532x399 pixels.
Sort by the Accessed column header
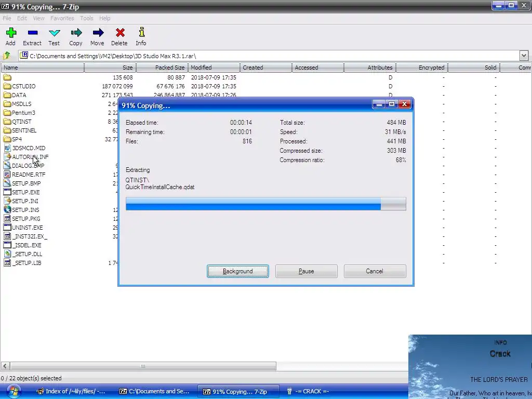(x=318, y=68)
